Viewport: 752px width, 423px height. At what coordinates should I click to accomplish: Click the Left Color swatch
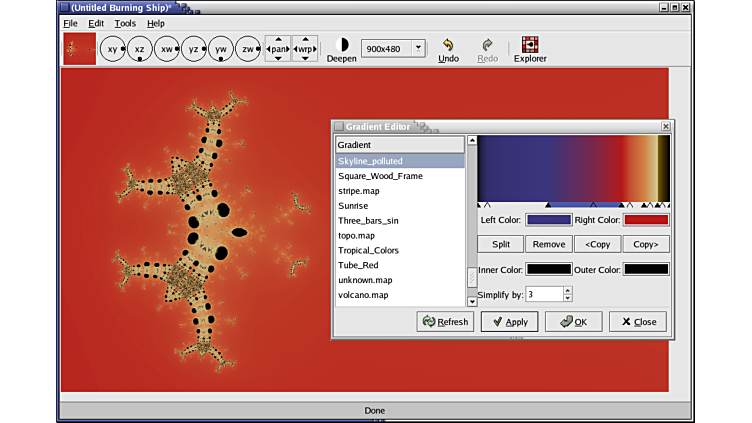[x=549, y=220]
